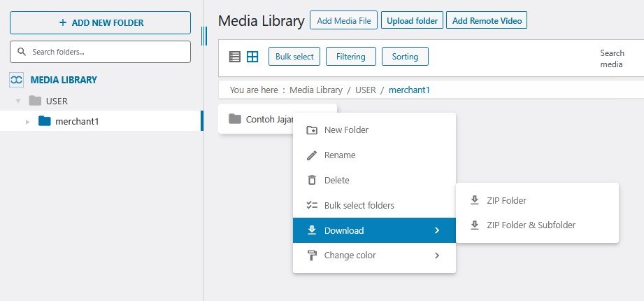Switch to list view icon
644x301 pixels.
[235, 57]
